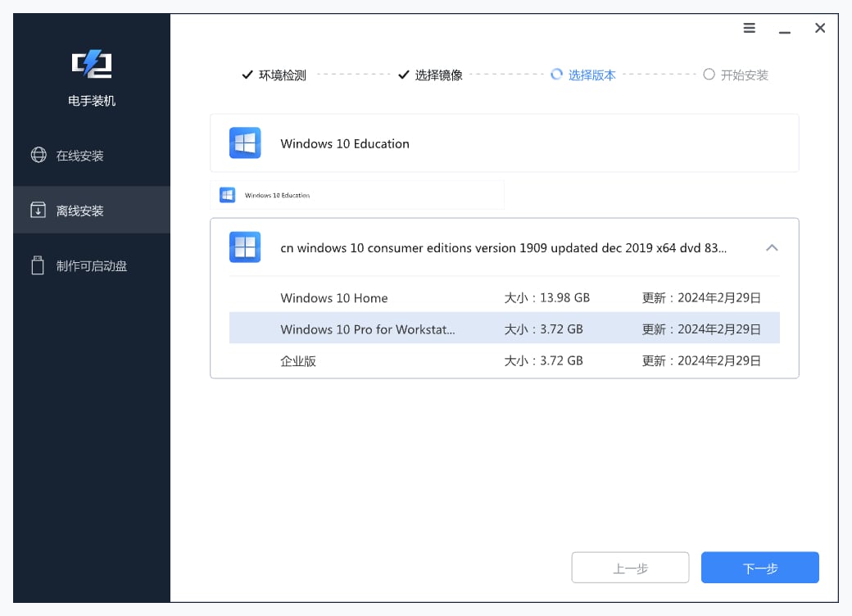Open the 制作可启动盘 sidebar tab
The image size is (852, 616).
91,266
